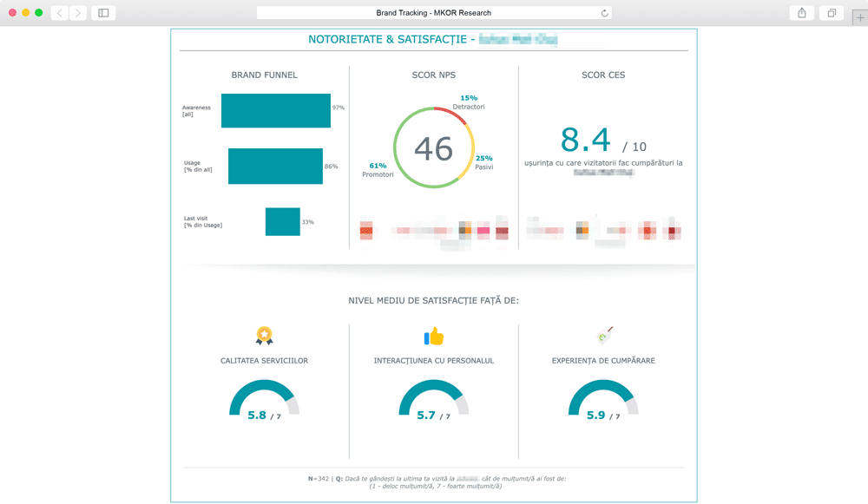868x504 pixels.
Task: Toggle the Safari sidebar button
Action: click(x=103, y=13)
